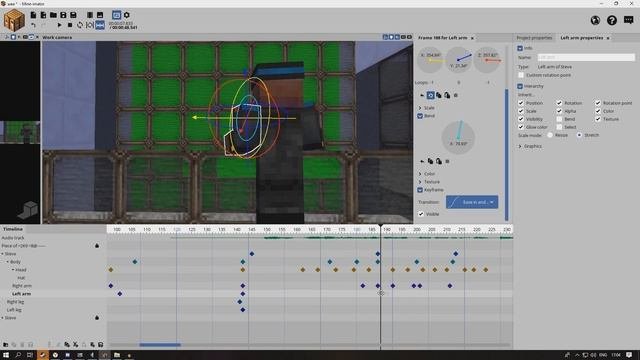Reset rotation with the arrow icon

[422, 95]
